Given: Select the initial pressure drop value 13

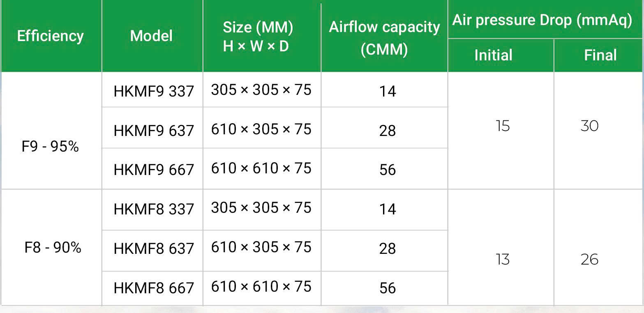Looking at the screenshot, I should pos(502,260).
